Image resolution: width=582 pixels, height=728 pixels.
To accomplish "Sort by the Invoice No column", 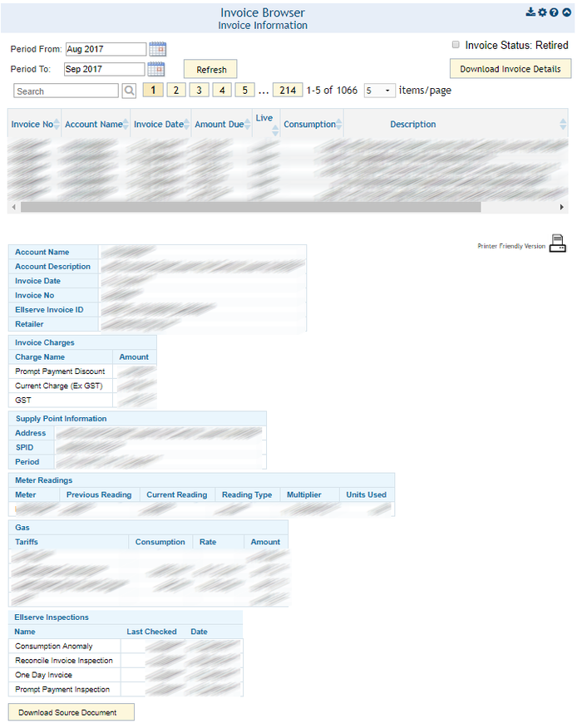I will pyautogui.click(x=33, y=125).
